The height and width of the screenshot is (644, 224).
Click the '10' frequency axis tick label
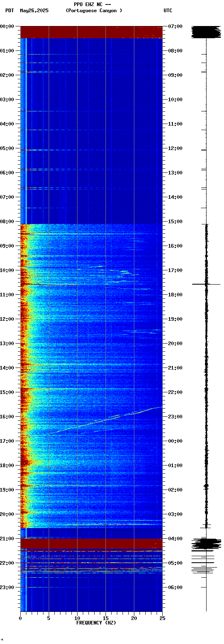[77, 618]
